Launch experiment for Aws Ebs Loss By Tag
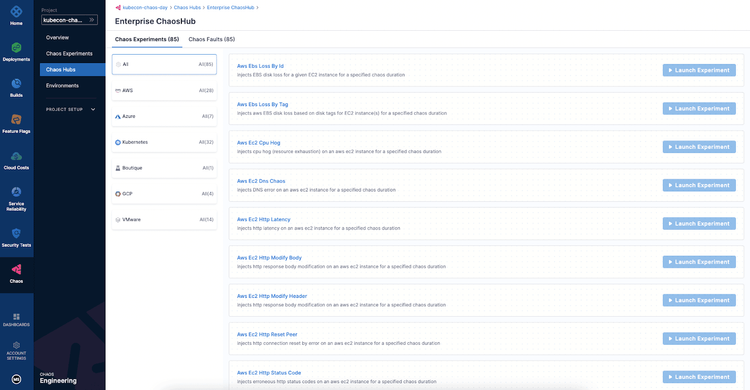 (x=699, y=109)
